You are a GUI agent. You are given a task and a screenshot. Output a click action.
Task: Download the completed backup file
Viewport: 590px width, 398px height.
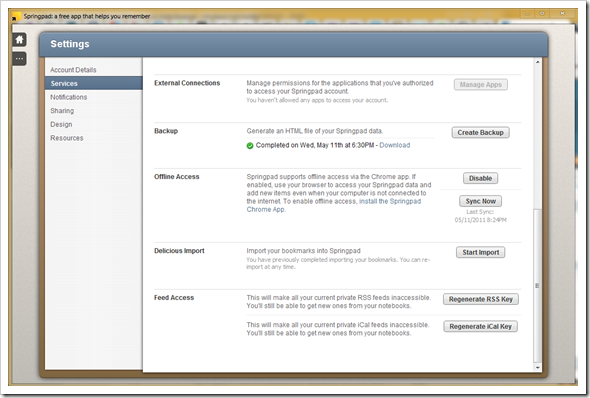(x=395, y=145)
